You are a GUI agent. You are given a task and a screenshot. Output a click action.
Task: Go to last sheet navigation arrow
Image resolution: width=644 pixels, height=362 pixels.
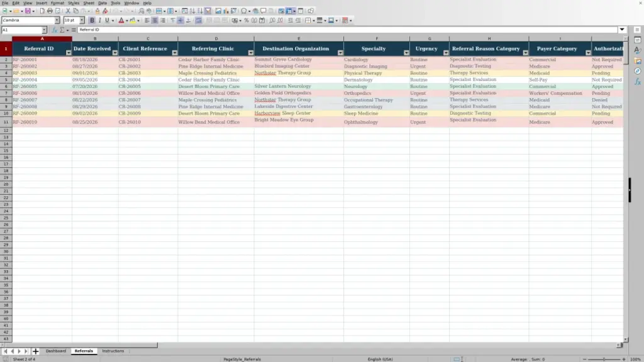(x=26, y=351)
